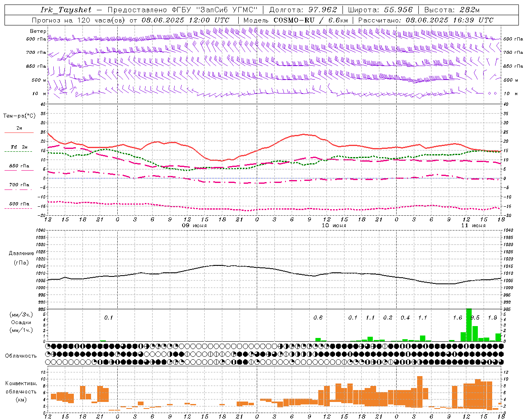The height and width of the screenshot is (420, 525).
Task: Click the '700 гПа' temperature legend entry
Action: pos(19,185)
